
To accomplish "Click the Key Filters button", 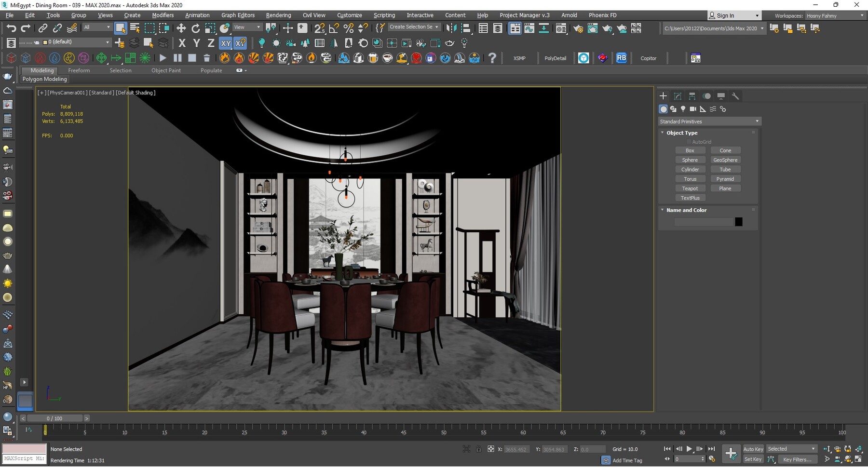I will 798,459.
